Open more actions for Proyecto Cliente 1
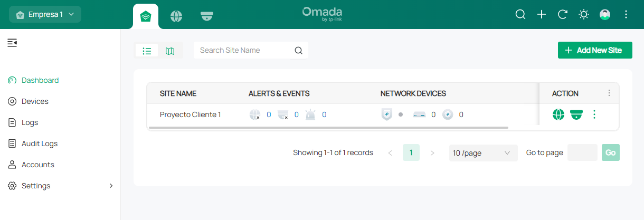The height and width of the screenshot is (220, 644). tap(594, 114)
